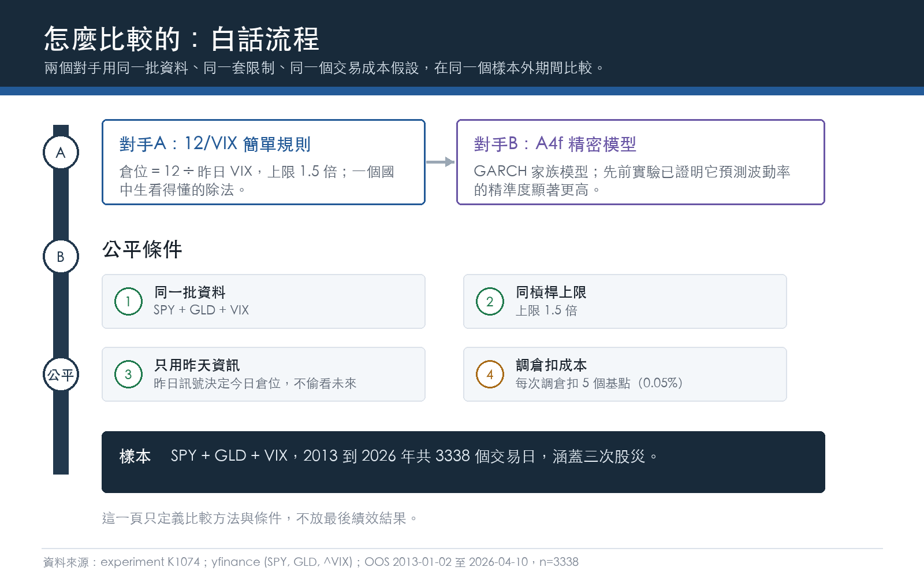Click the 公平條件 section heading
The width and height of the screenshot is (924, 578).
(142, 250)
